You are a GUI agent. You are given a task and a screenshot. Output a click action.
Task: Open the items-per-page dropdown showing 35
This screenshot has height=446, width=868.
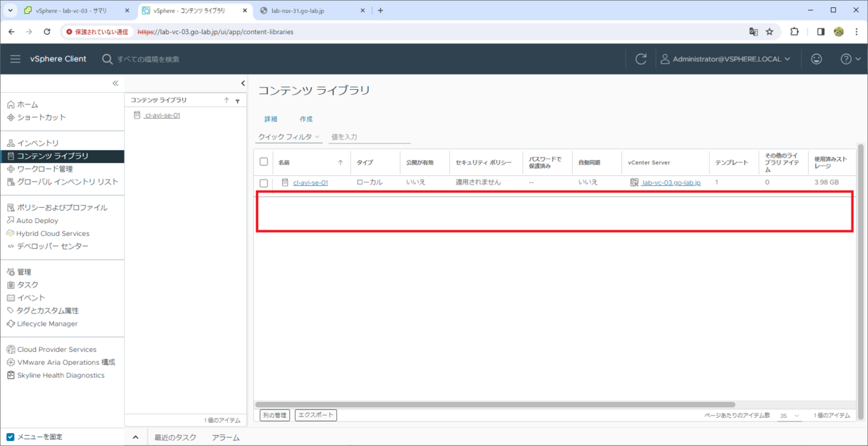click(x=789, y=416)
